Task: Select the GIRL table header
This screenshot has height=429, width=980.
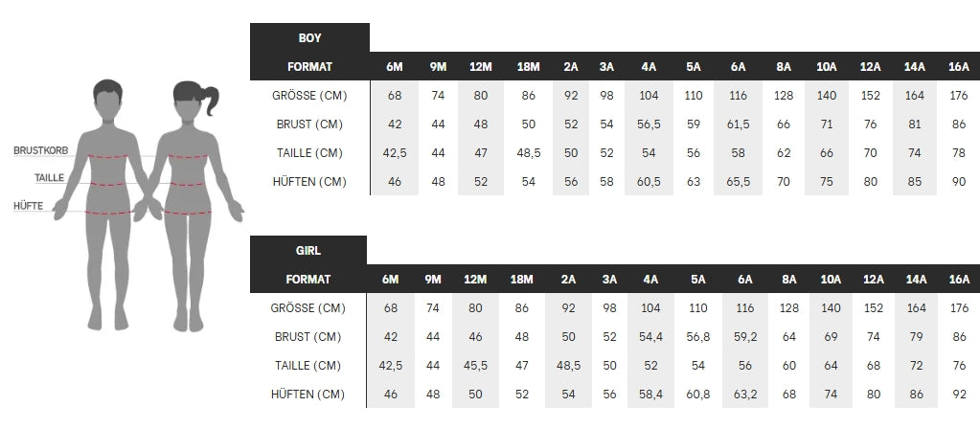Action: (x=308, y=251)
